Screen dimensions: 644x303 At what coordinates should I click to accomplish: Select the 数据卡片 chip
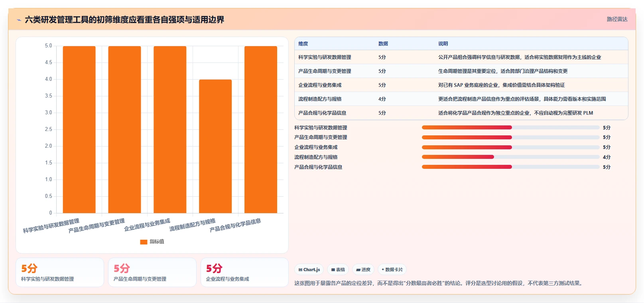pyautogui.click(x=392, y=270)
